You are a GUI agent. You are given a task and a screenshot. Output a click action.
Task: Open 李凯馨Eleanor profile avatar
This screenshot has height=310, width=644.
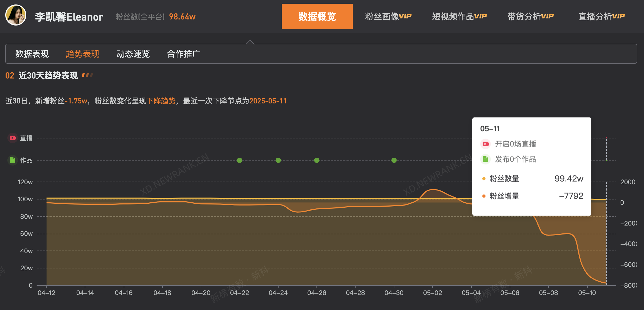(x=16, y=15)
